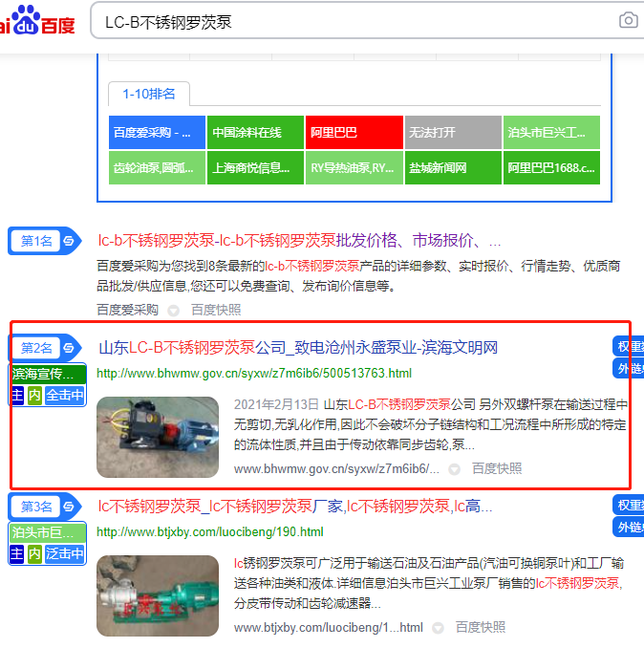644x648 pixels.
Task: Click the RY导热油泵,RY... ranking tile
Action: (x=354, y=167)
